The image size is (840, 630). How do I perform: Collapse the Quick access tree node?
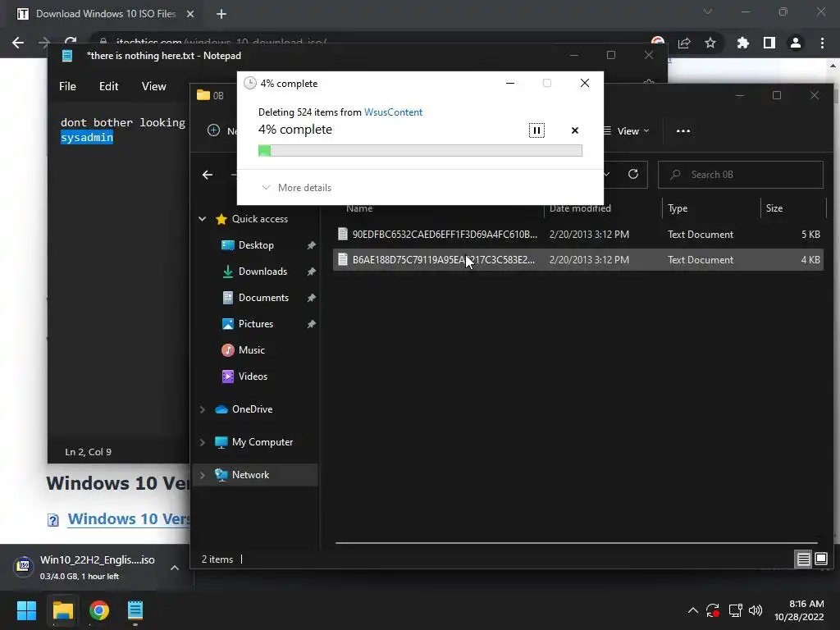point(203,218)
